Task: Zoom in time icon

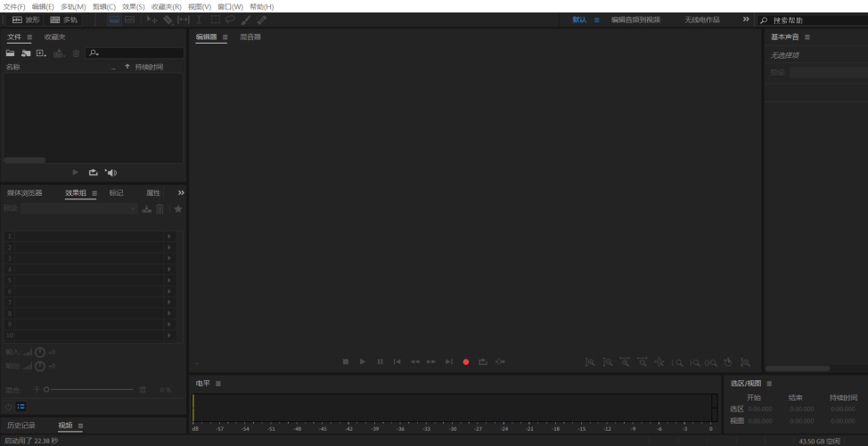Action: point(625,362)
